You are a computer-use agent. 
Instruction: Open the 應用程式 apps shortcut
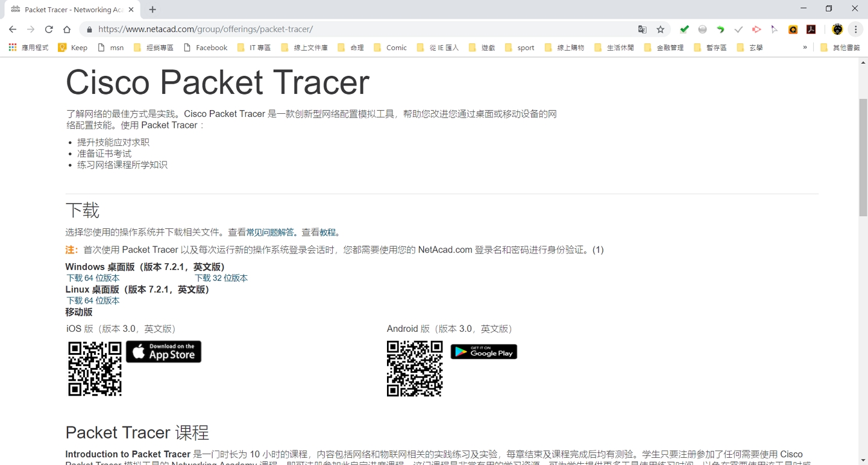pyautogui.click(x=28, y=48)
